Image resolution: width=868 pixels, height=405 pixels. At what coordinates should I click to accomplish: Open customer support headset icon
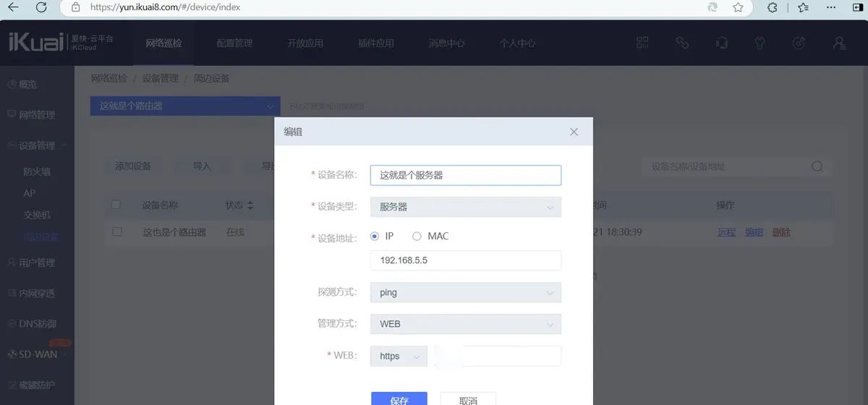pos(721,43)
